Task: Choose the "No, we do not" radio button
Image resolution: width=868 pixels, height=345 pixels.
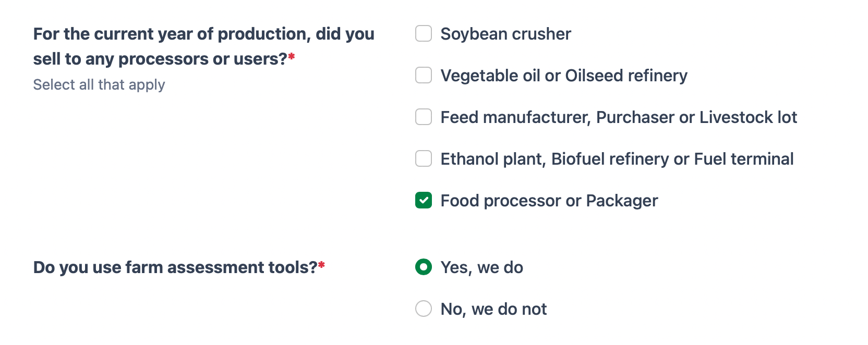Action: [424, 309]
